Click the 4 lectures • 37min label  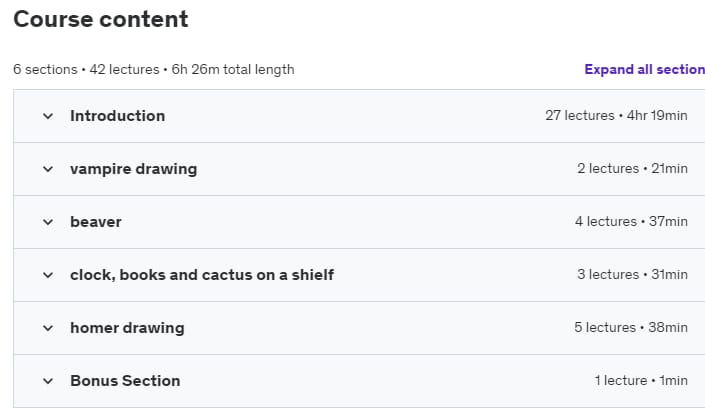click(x=631, y=222)
